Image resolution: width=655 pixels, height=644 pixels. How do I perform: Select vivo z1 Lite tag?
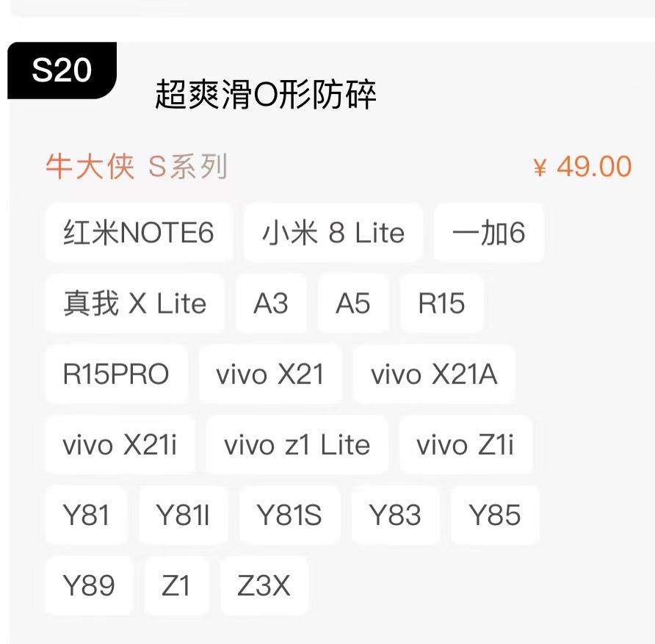coord(297,445)
